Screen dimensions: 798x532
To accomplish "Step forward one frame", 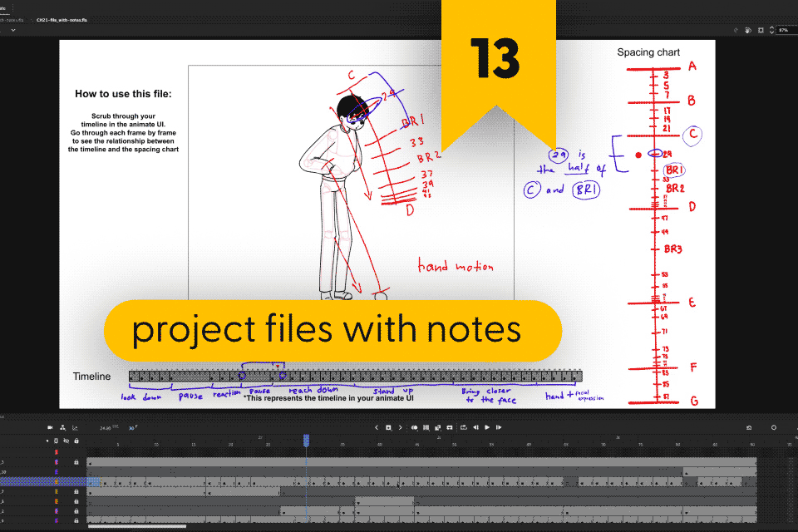I will [499, 427].
